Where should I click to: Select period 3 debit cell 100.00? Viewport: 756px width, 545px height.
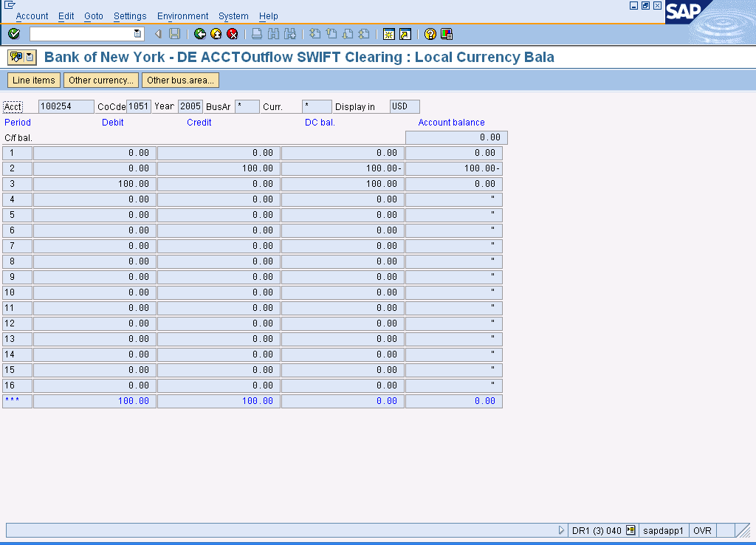[95, 184]
